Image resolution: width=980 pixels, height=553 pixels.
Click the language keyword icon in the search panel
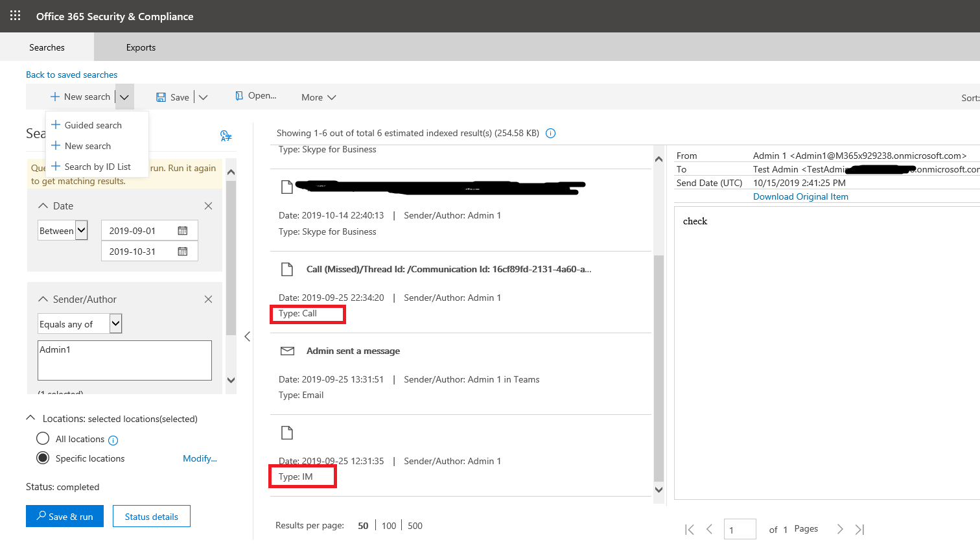point(226,135)
